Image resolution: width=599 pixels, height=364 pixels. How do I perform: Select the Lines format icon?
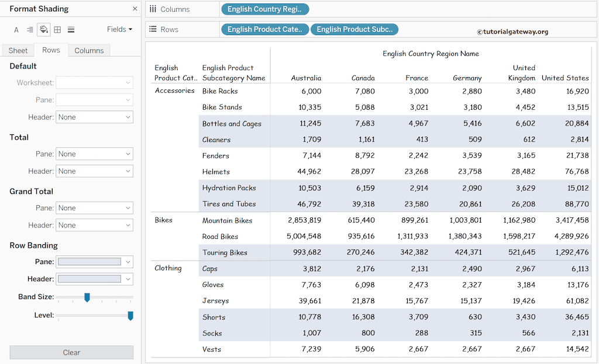click(70, 29)
